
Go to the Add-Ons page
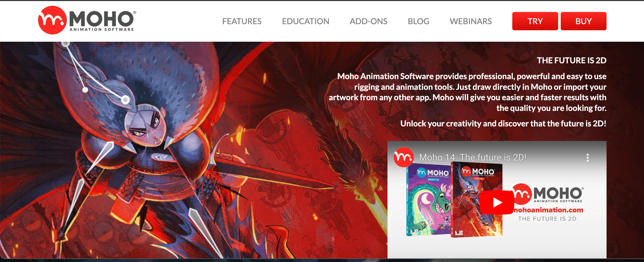point(368,21)
